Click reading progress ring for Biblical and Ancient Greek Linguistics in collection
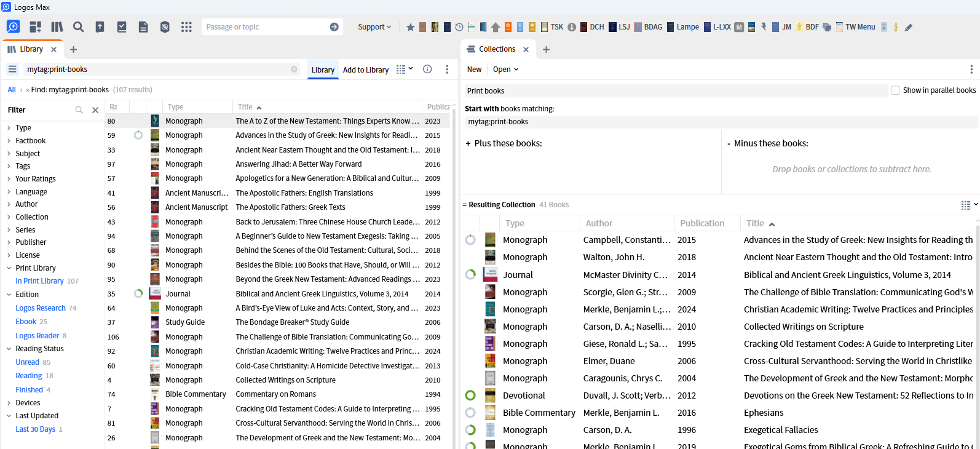Viewport: 980px width, 449px height. pos(470,274)
